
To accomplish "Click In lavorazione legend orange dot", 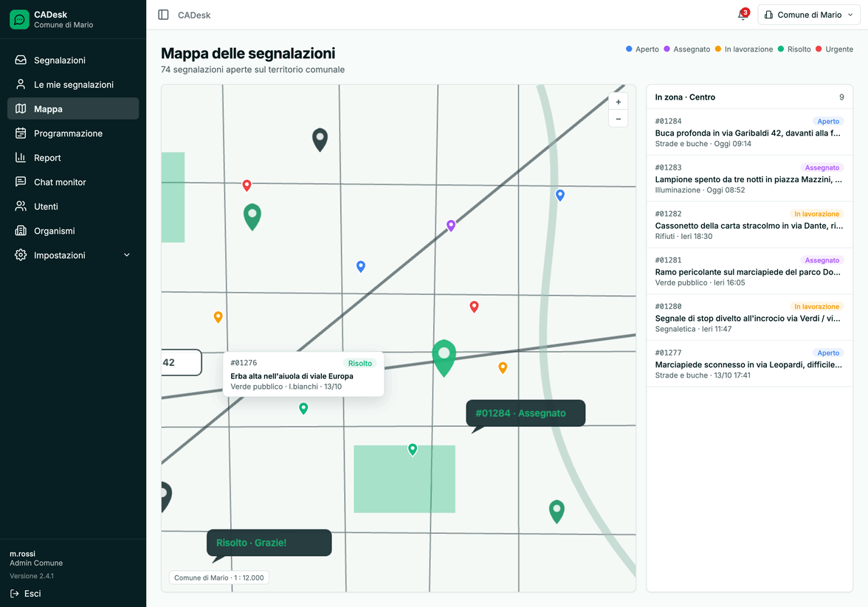I will tap(718, 49).
